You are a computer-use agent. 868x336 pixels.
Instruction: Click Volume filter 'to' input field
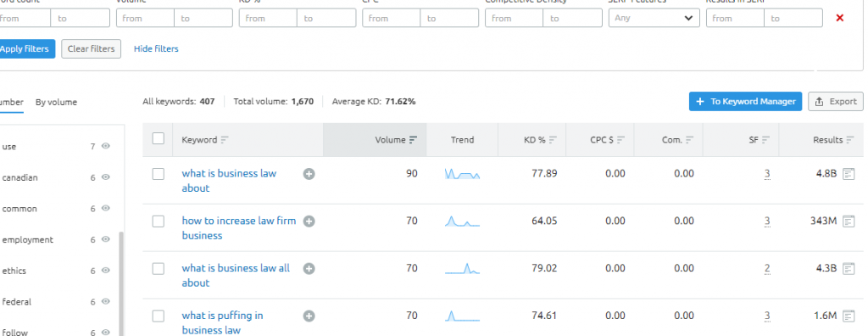203,18
